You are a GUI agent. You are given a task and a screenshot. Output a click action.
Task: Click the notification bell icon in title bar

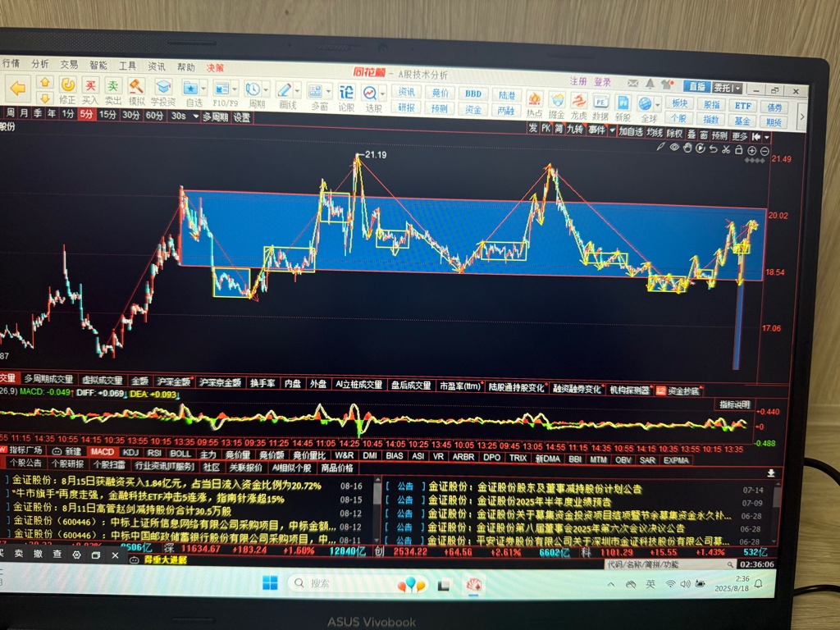(x=650, y=84)
